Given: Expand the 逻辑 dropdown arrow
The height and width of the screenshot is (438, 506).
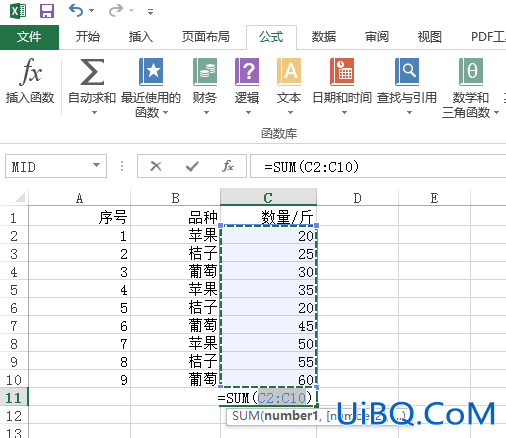Looking at the screenshot, I should click(x=248, y=113).
